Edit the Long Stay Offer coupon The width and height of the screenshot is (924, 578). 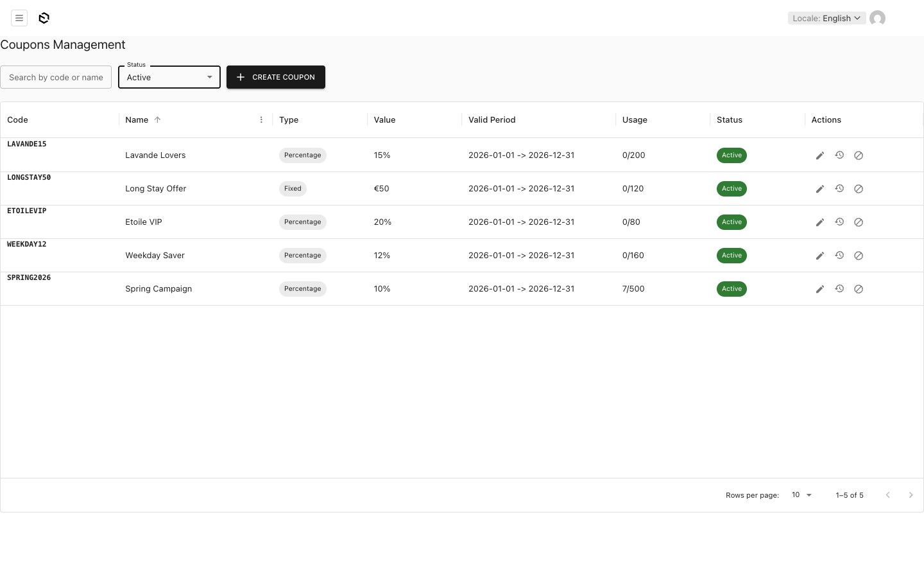coord(819,189)
